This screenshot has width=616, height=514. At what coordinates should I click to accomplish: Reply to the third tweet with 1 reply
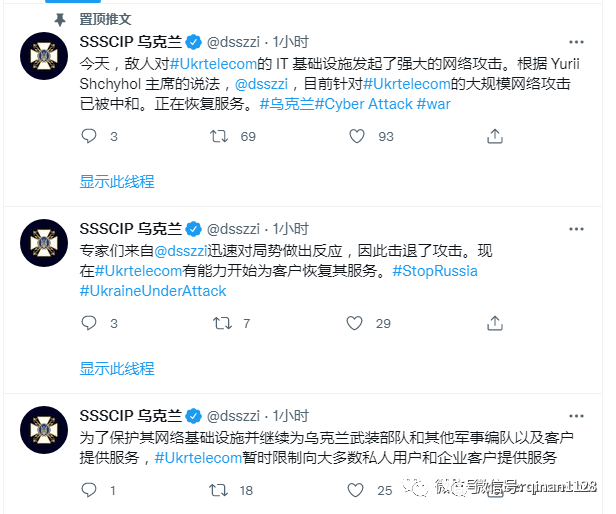pyautogui.click(x=89, y=490)
